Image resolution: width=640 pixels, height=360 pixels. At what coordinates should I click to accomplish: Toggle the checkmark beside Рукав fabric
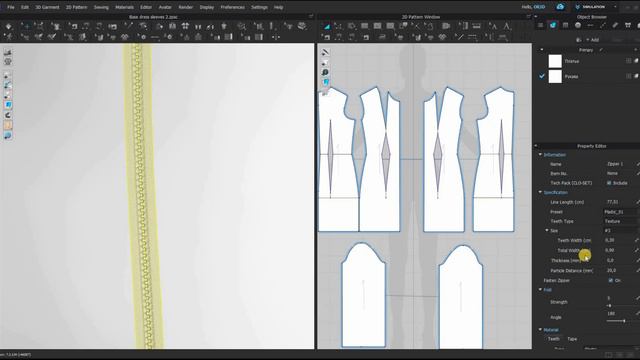[542, 76]
